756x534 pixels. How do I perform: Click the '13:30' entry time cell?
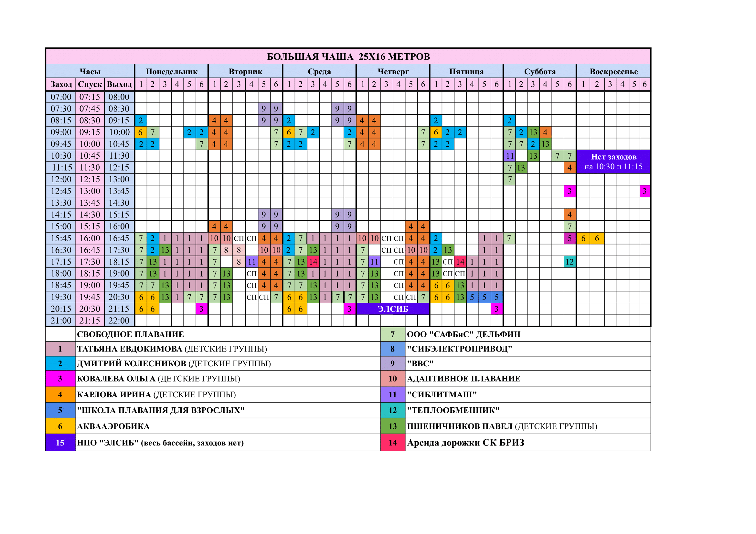tap(61, 203)
